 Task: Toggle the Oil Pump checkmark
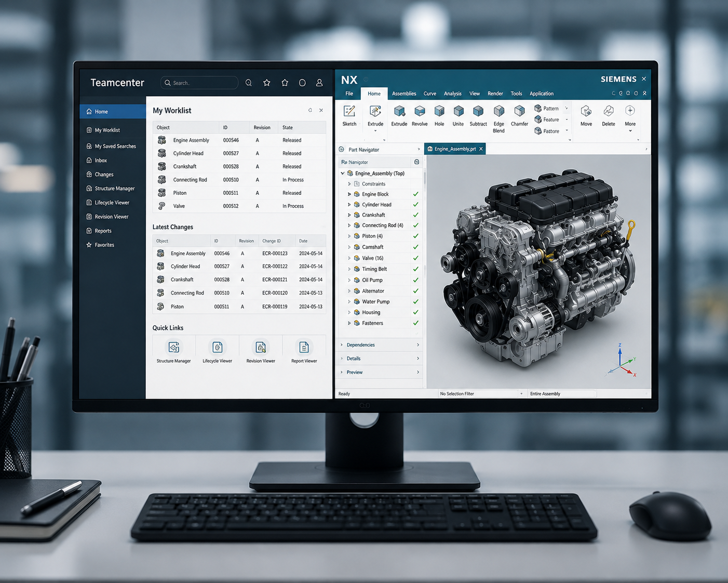tap(415, 280)
